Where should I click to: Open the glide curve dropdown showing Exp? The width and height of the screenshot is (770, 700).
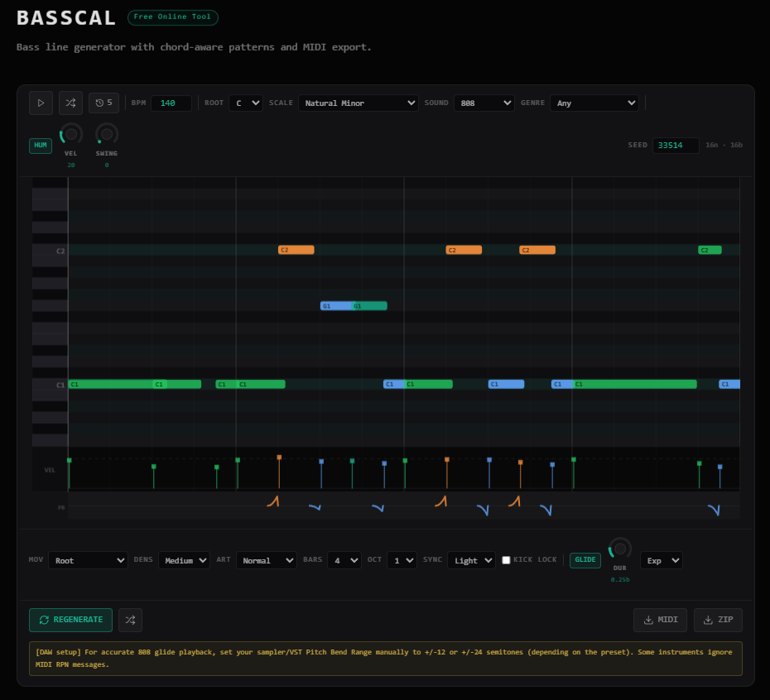point(661,561)
